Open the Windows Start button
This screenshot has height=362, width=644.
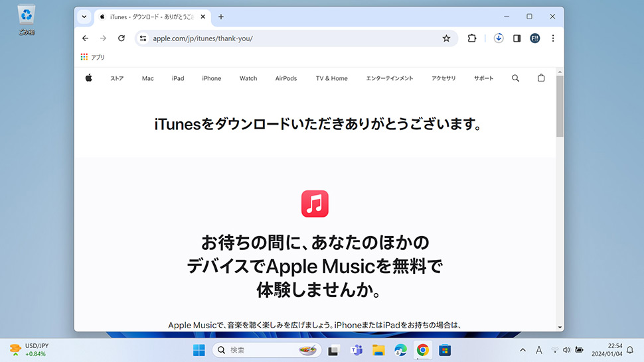click(199, 350)
